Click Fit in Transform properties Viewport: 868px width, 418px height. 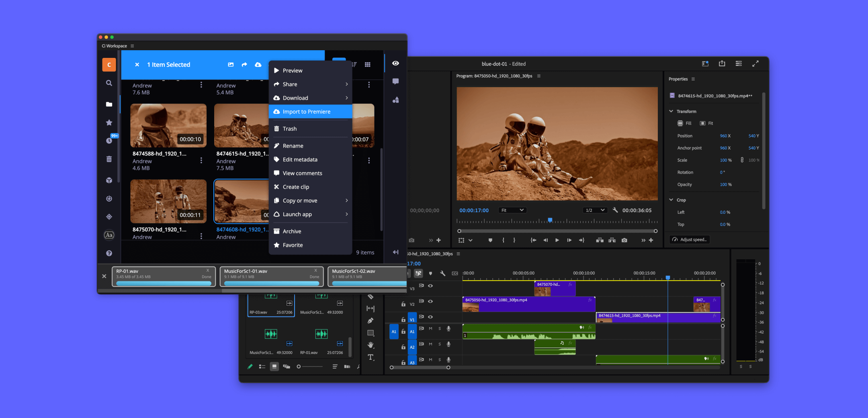(x=706, y=123)
